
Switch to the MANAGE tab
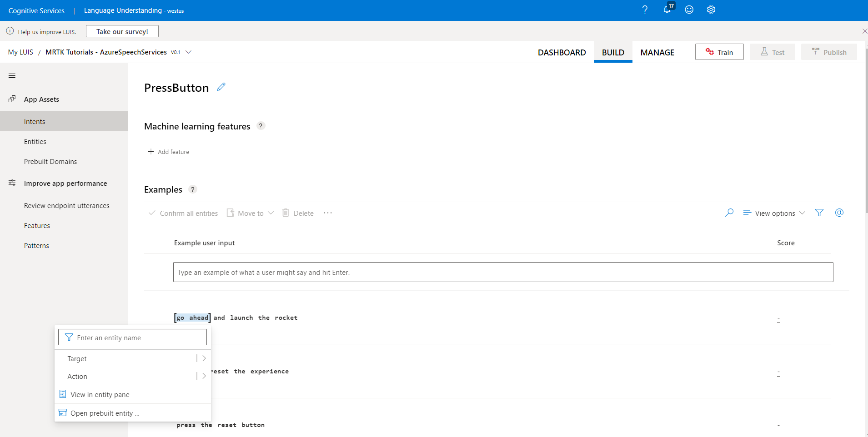pyautogui.click(x=657, y=53)
